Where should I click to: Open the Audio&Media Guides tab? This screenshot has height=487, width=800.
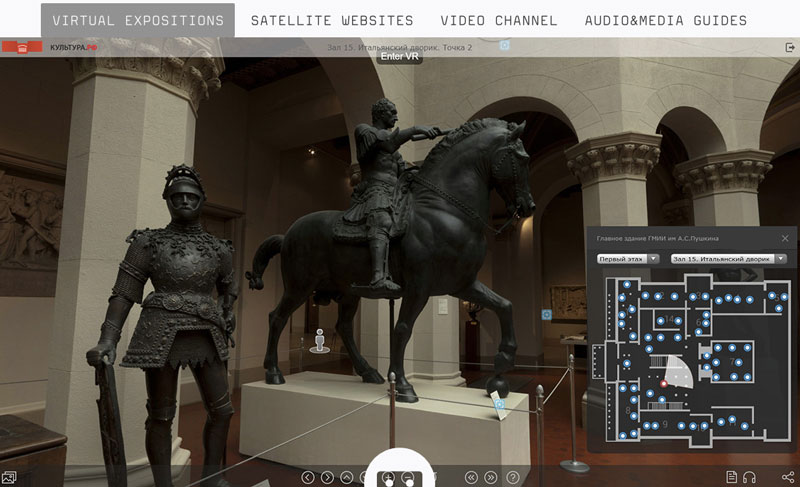point(665,20)
